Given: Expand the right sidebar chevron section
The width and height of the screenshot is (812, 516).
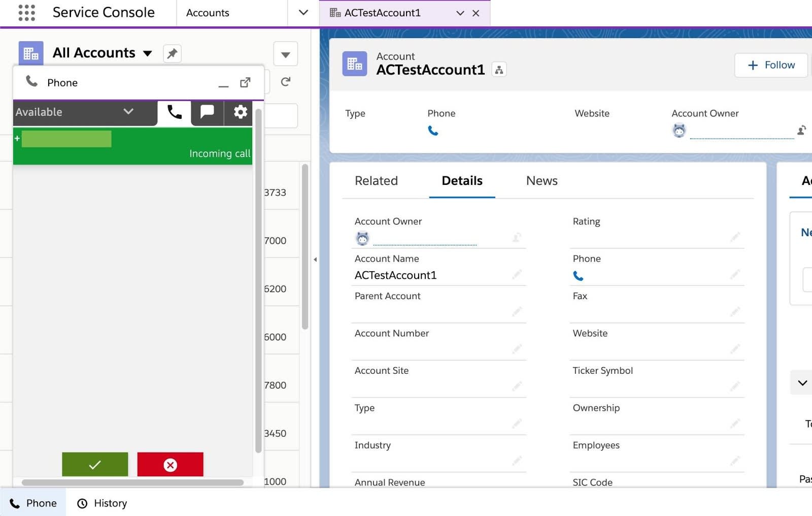Looking at the screenshot, I should pyautogui.click(x=802, y=383).
